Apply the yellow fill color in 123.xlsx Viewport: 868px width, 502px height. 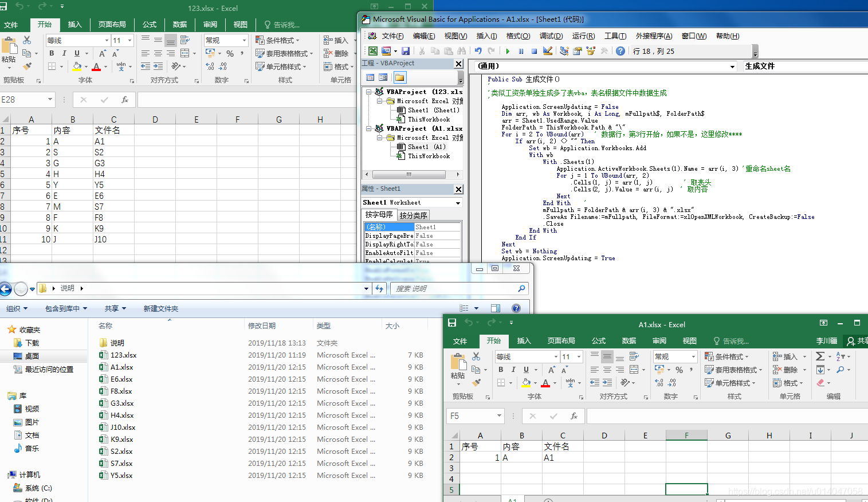pyautogui.click(x=77, y=66)
